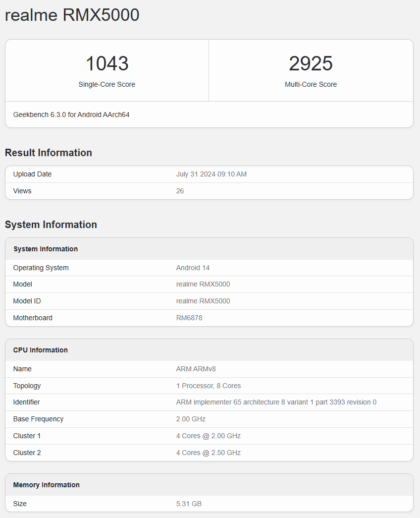Click the Result Information section heading
This screenshot has height=518, width=420.
pos(48,153)
